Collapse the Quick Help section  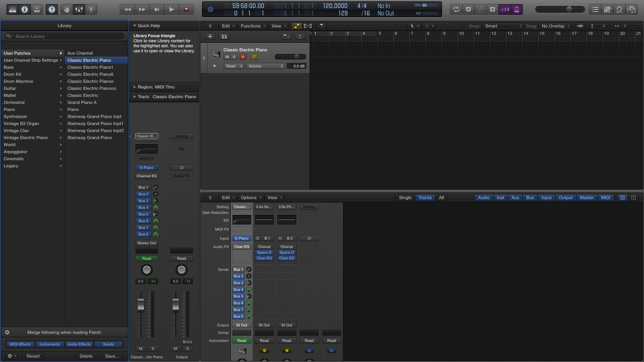(x=135, y=25)
